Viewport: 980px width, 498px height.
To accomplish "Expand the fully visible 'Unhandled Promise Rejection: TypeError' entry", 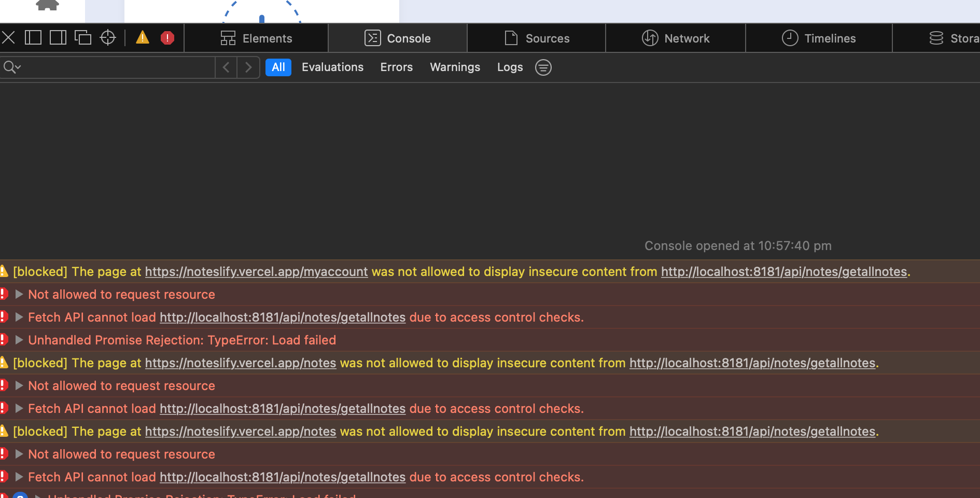I will coord(19,340).
